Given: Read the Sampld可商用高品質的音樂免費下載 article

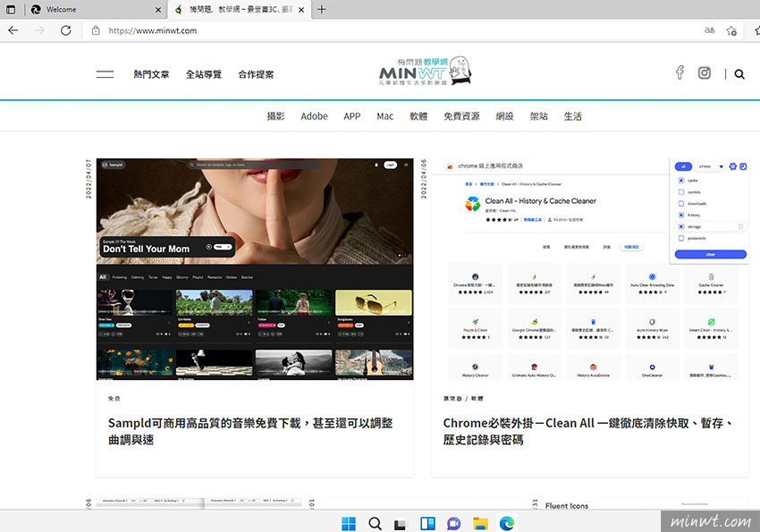Looking at the screenshot, I should [x=250, y=431].
